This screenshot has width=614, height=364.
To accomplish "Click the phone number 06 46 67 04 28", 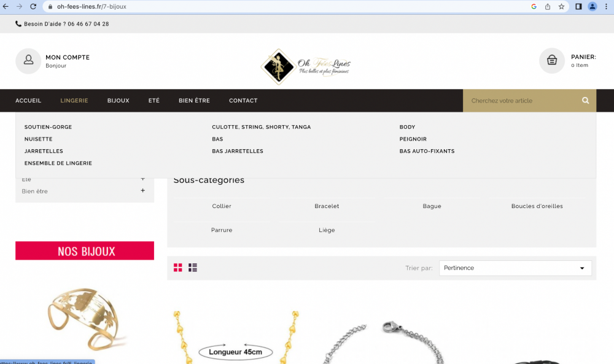I will (x=88, y=24).
